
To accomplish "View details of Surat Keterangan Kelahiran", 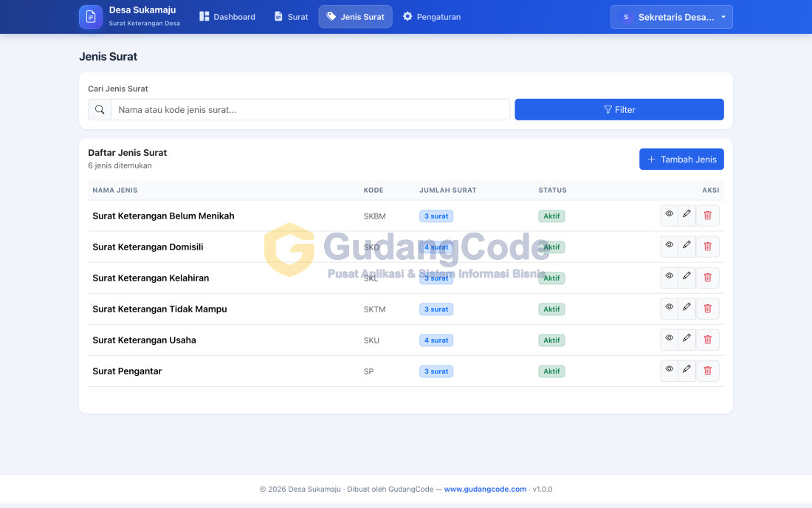I will [x=669, y=278].
